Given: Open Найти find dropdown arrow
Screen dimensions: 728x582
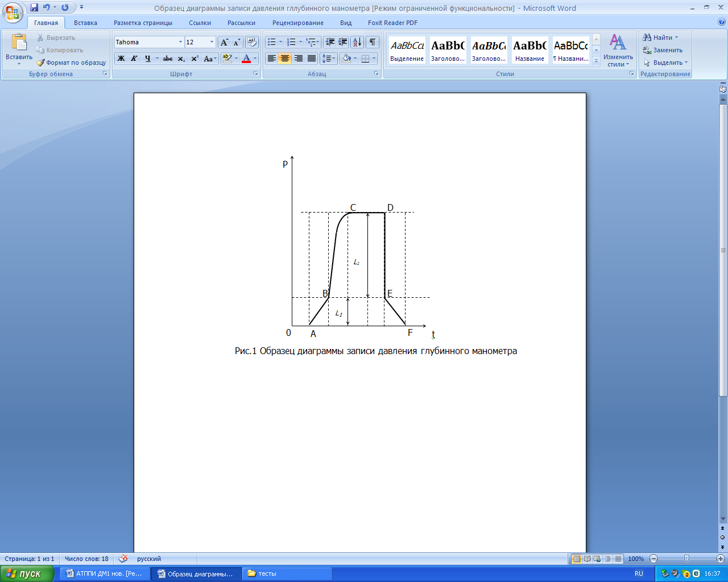Looking at the screenshot, I should (677, 38).
